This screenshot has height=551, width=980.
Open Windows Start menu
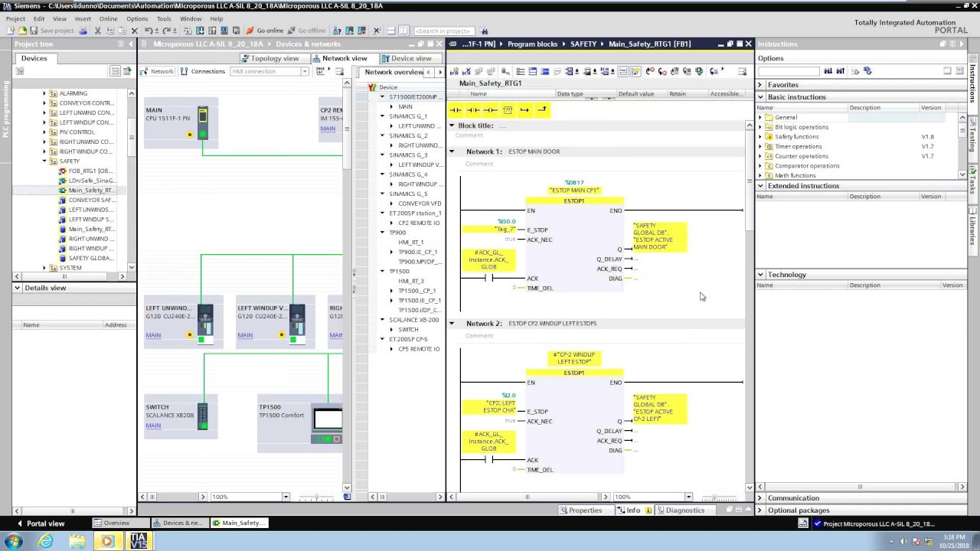[x=13, y=542]
